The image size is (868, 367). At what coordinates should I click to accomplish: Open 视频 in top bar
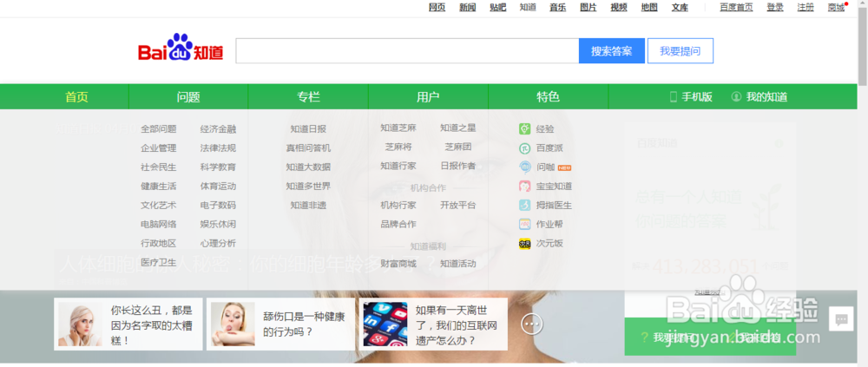[619, 7]
